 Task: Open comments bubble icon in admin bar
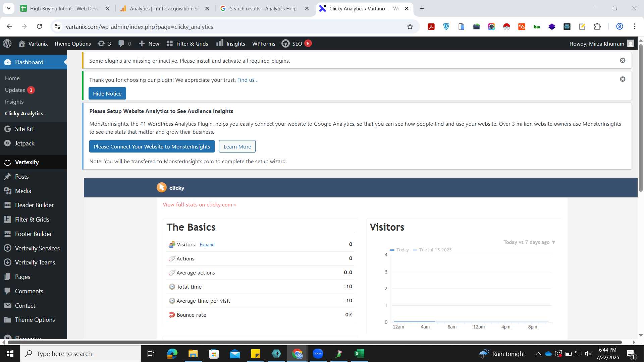[125, 44]
